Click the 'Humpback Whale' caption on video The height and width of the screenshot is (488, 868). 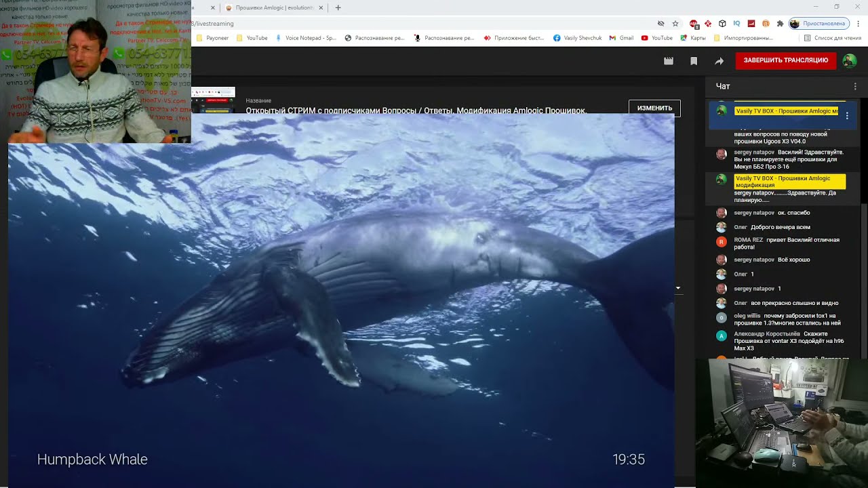(92, 460)
